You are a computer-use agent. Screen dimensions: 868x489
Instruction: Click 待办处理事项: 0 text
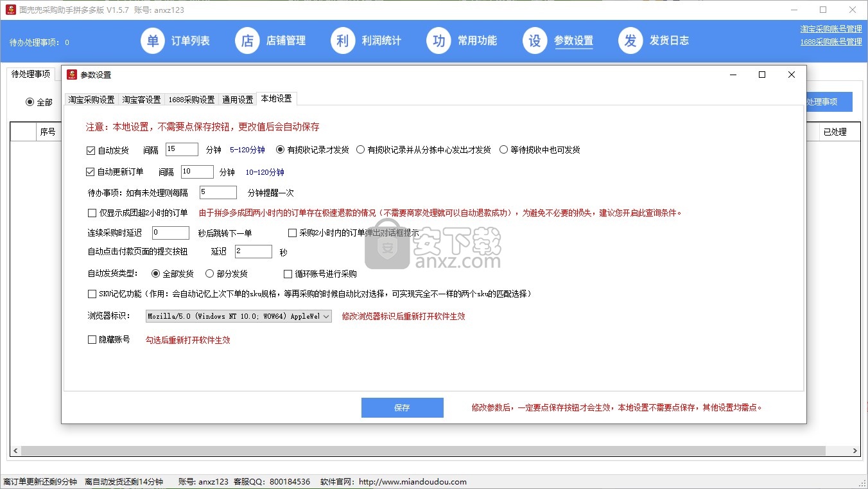point(39,42)
